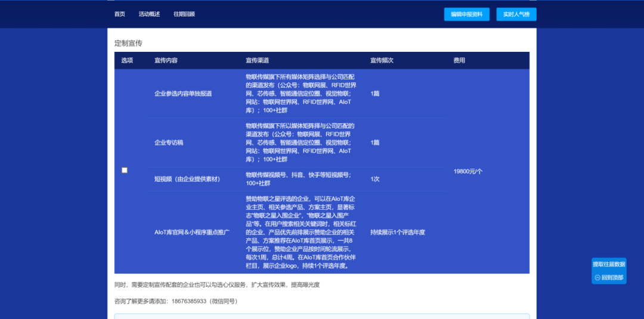Click 回到顶部 link
The width and height of the screenshot is (644, 319).
(609, 277)
